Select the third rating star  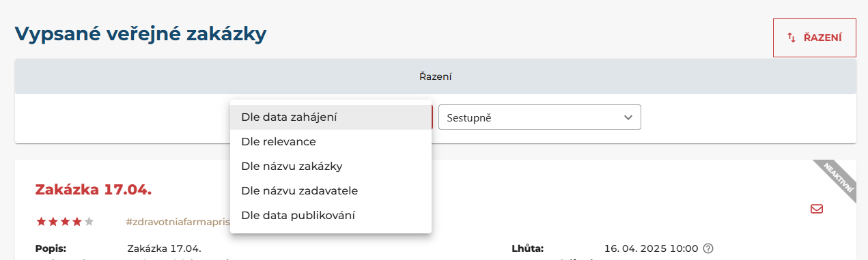point(65,221)
